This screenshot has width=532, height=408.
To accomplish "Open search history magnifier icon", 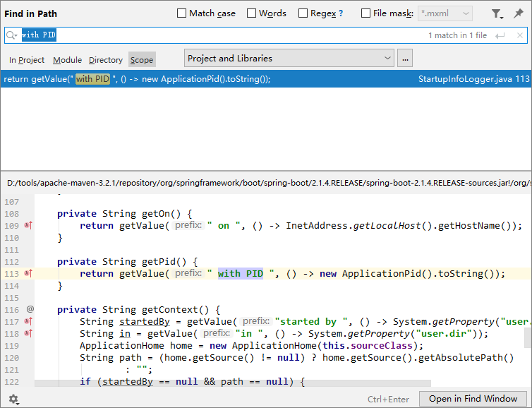I will pyautogui.click(x=11, y=35).
